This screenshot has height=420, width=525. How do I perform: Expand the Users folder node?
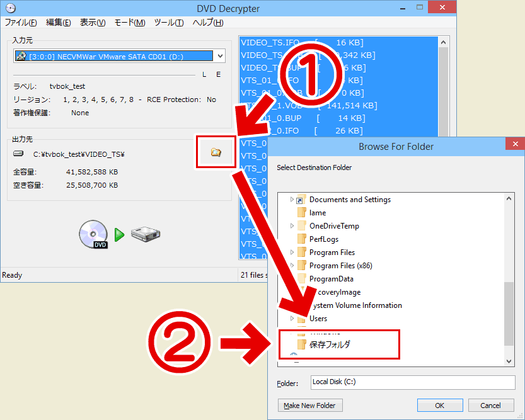tap(292, 318)
